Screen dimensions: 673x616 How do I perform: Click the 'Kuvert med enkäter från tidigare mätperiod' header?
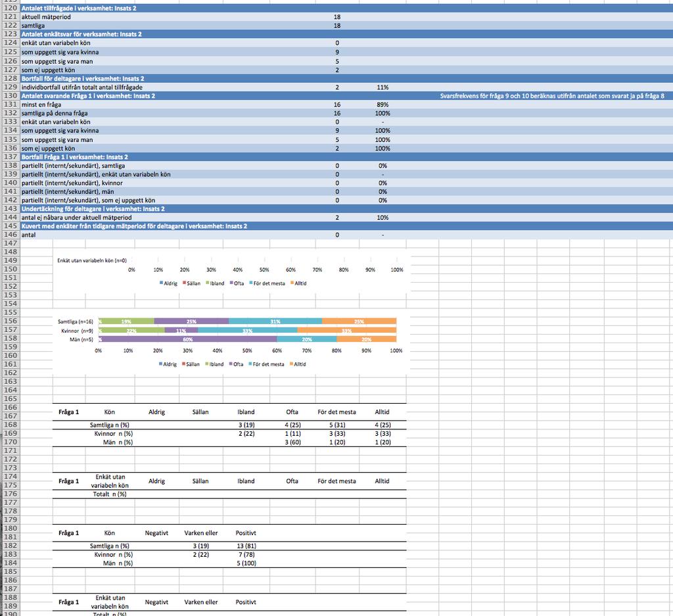(134, 226)
